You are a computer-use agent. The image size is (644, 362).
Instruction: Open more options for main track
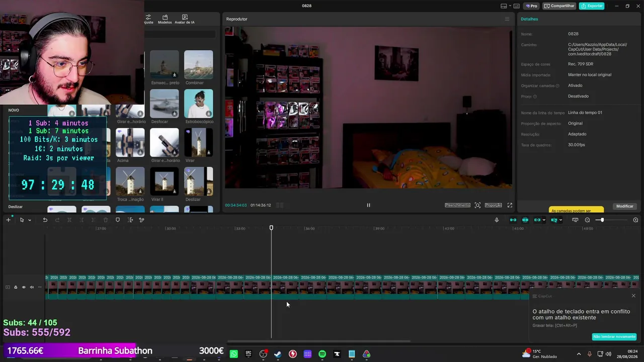40,287
